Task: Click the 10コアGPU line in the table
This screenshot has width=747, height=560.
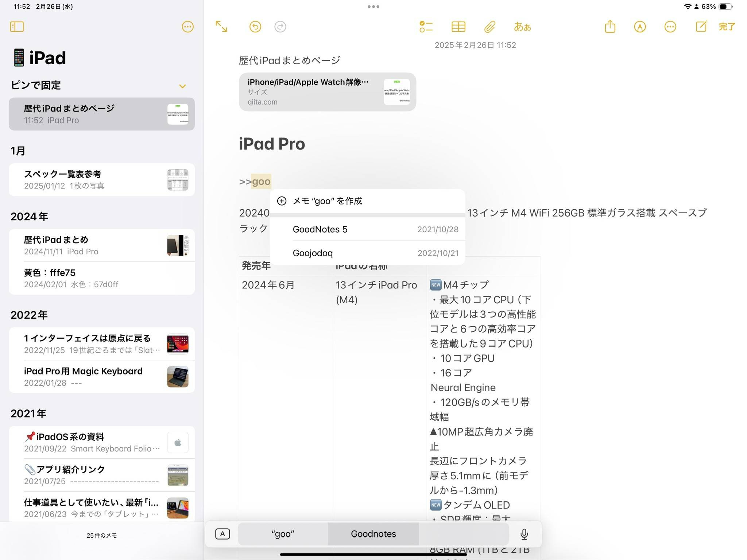Action: click(x=463, y=358)
